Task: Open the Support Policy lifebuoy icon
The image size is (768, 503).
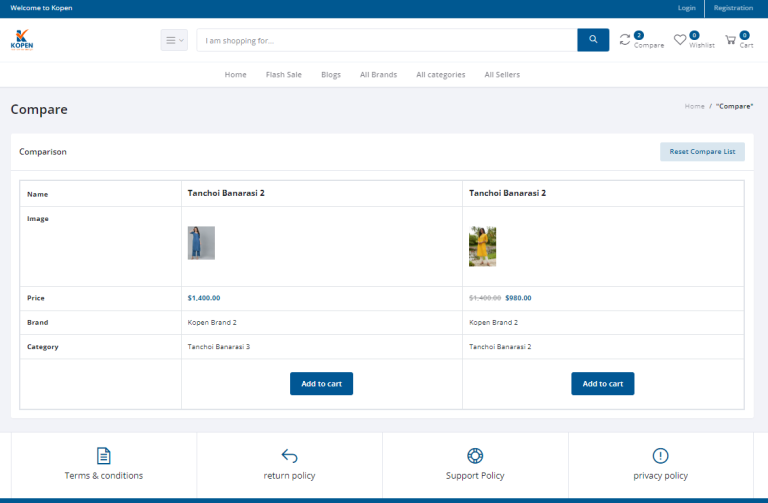Action: [475, 456]
